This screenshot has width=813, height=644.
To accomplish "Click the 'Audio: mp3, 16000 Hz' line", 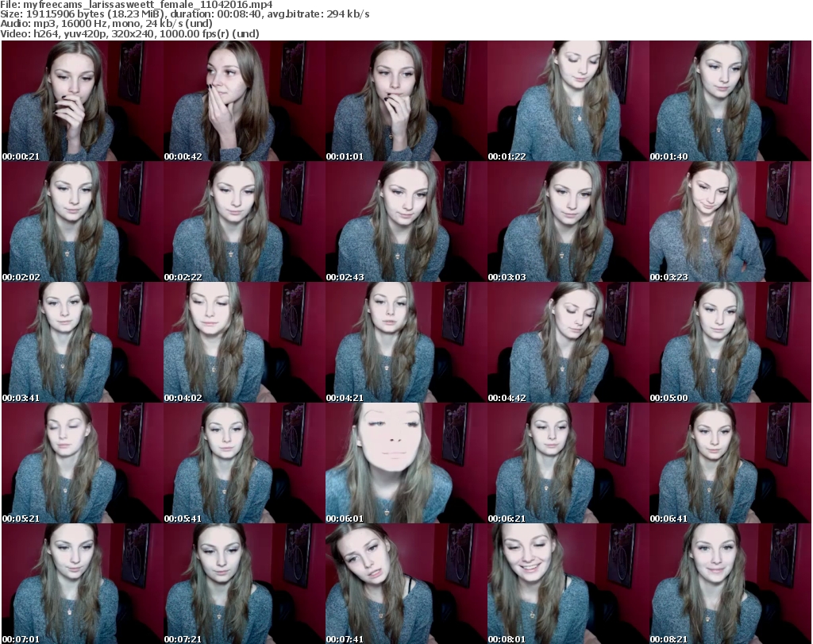I will point(106,24).
